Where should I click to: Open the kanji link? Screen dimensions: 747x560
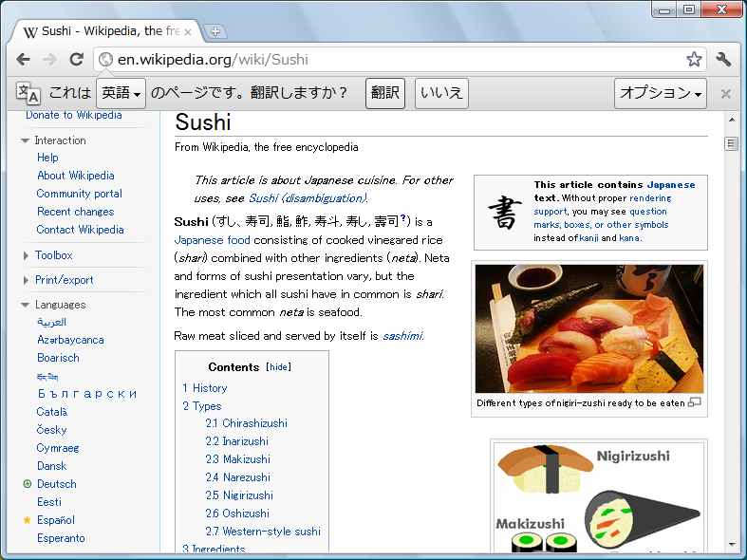(588, 238)
